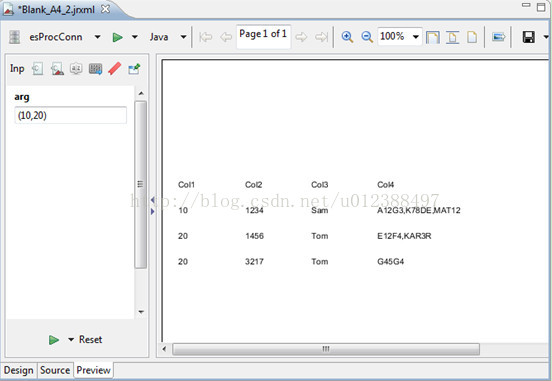This screenshot has width=552, height=381.
Task: Click the data adapter database icon
Action: click(14, 37)
